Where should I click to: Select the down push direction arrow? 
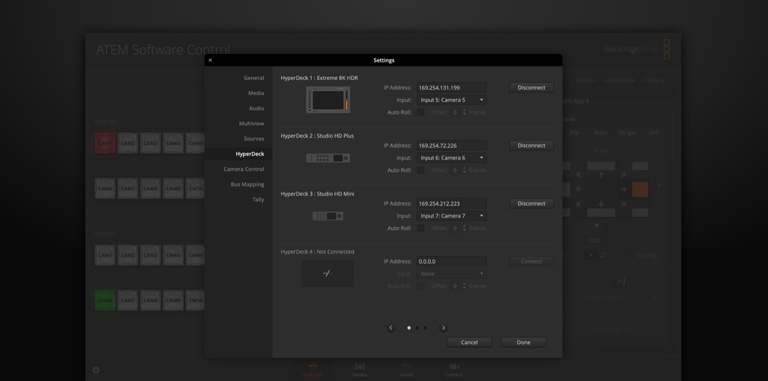tap(601, 204)
